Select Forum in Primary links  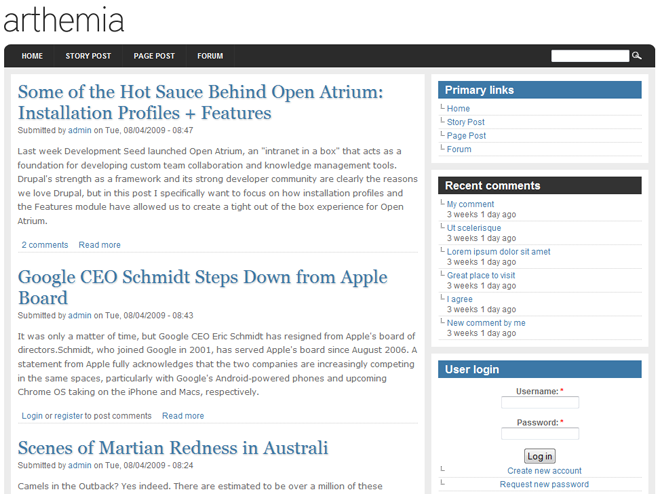click(459, 149)
